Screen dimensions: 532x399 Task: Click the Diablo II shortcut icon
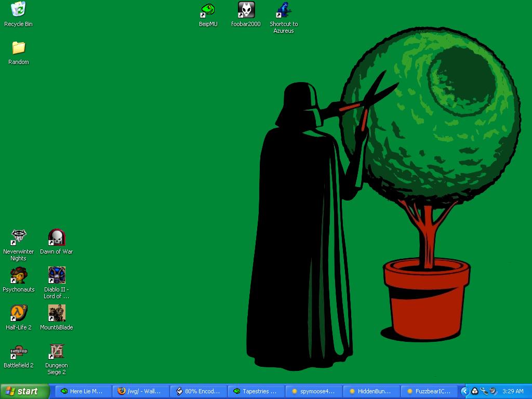[57, 283]
